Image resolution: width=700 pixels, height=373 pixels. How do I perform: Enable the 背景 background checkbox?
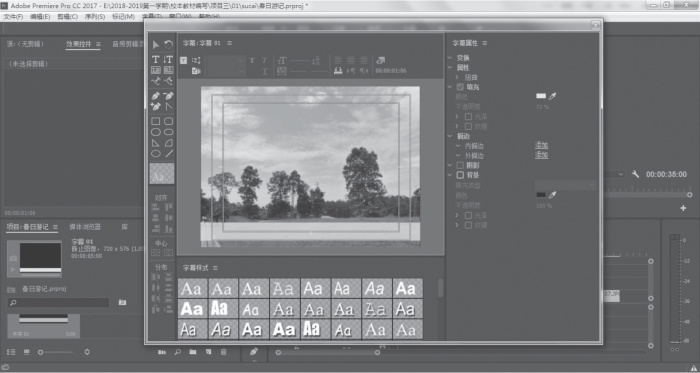coord(460,175)
